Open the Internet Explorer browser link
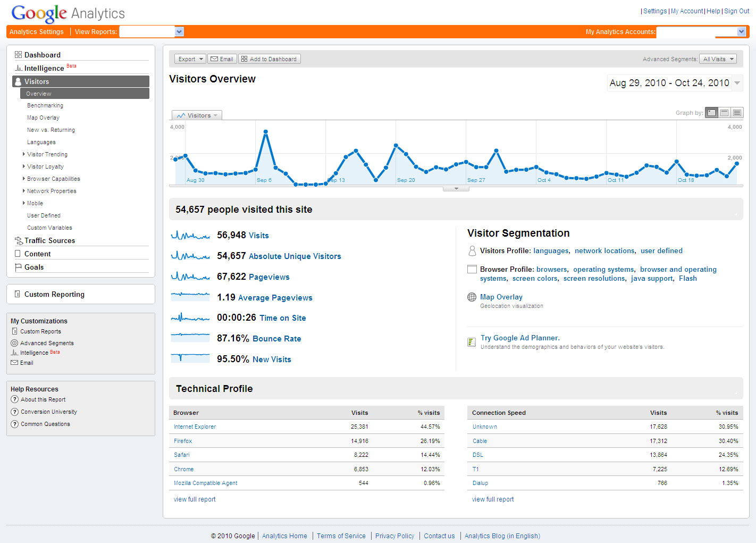756x543 pixels. click(195, 427)
